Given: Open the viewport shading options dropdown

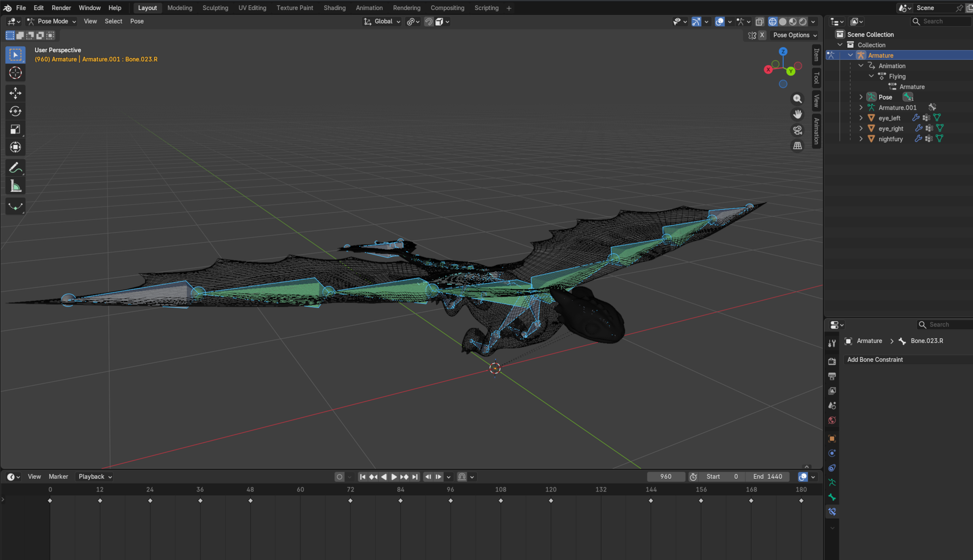Looking at the screenshot, I should (813, 22).
